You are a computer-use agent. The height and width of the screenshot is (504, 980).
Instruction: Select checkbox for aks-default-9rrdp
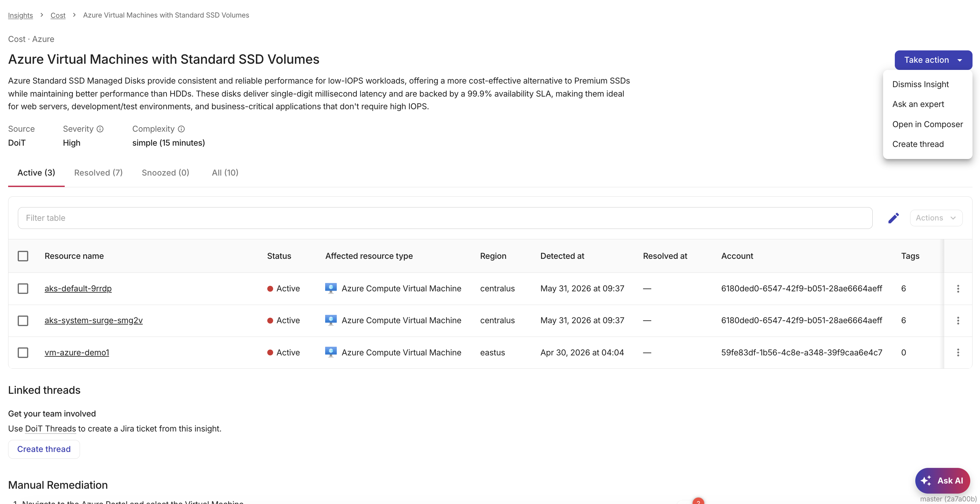point(23,289)
